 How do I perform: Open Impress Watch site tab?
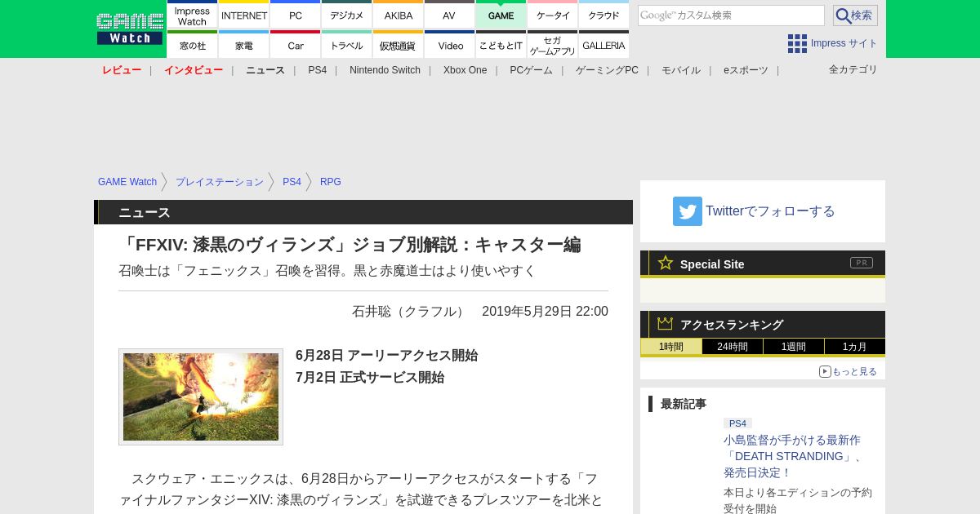192,15
